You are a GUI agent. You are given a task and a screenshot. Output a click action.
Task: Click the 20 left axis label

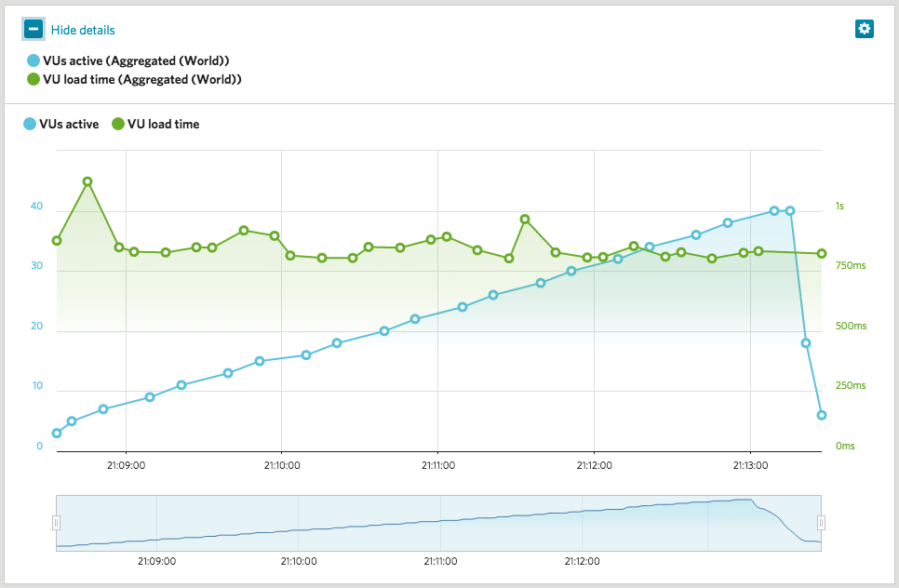pos(36,326)
